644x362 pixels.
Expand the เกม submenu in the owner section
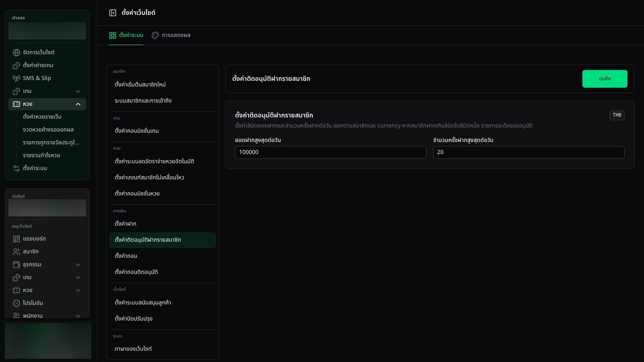point(78,91)
